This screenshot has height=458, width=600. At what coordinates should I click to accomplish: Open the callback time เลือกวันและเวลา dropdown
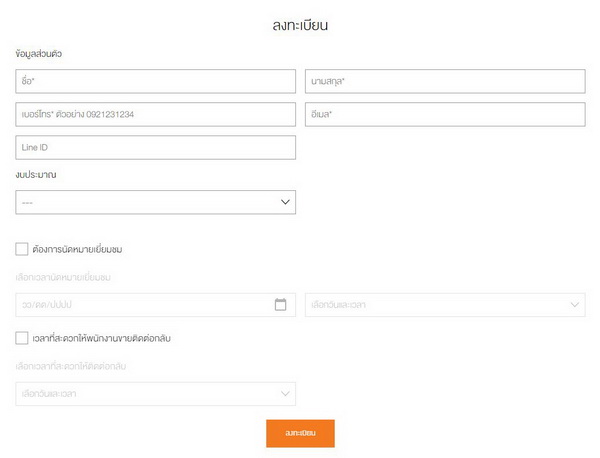pos(155,394)
